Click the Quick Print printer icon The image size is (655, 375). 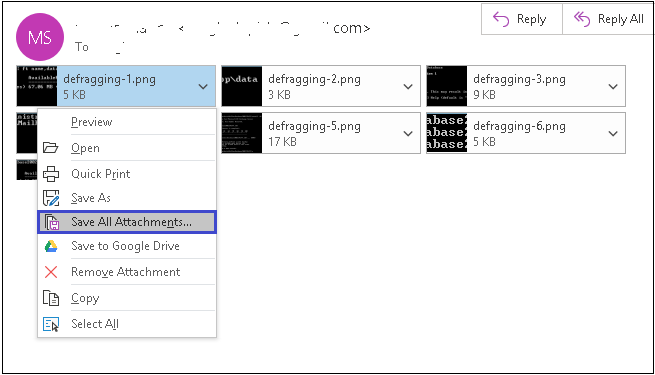point(51,174)
